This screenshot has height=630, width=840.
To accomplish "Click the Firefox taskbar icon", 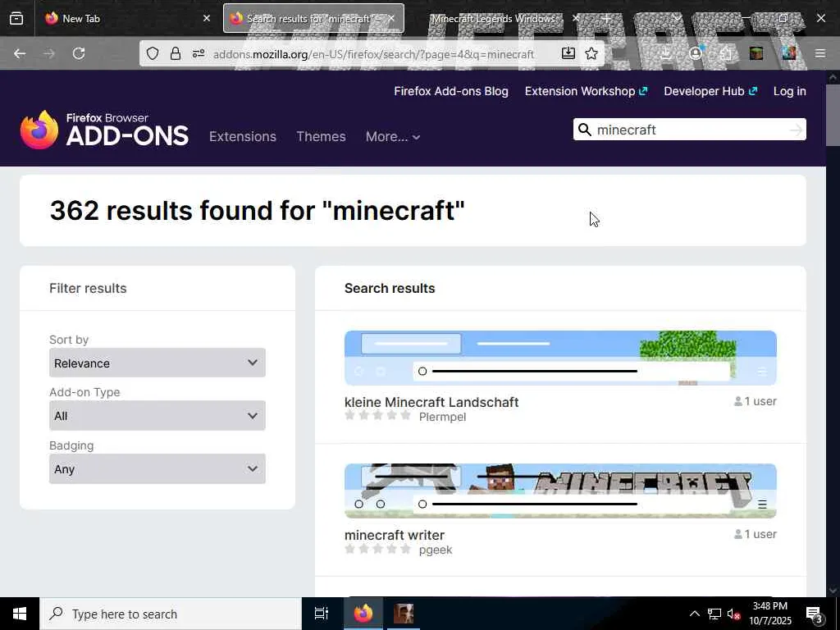I will [x=363, y=614].
